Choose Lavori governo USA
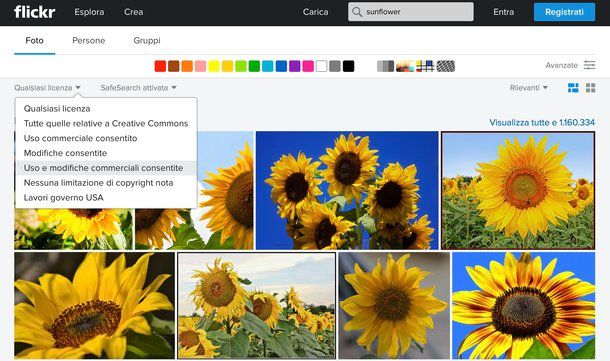Screen dimensions: 610x361 click(106, 197)
